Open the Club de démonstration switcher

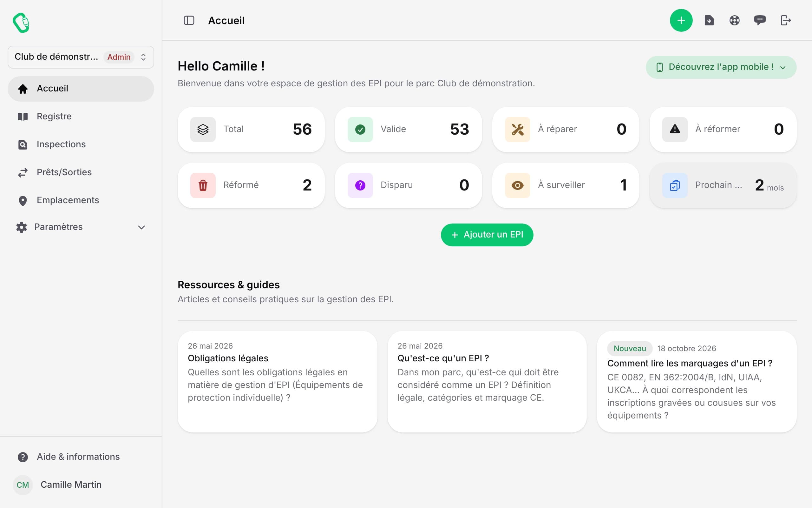(81, 57)
